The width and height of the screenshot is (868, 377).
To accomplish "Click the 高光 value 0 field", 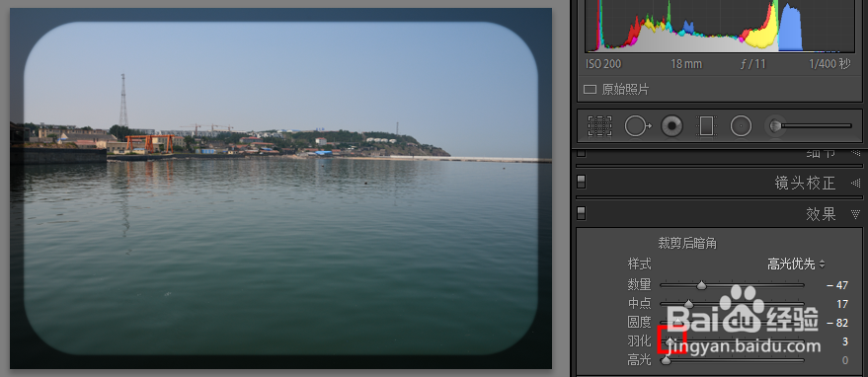I will tap(845, 360).
